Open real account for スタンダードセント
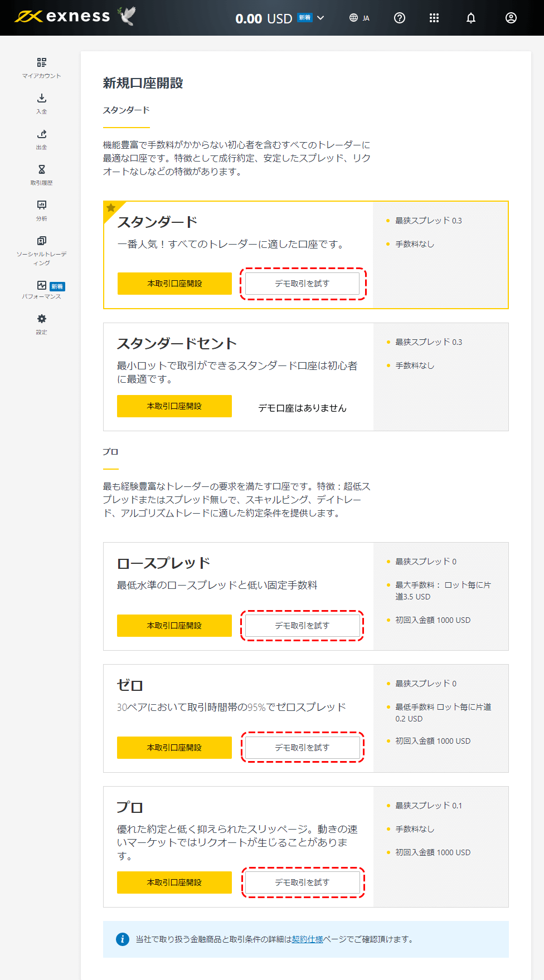 (174, 406)
